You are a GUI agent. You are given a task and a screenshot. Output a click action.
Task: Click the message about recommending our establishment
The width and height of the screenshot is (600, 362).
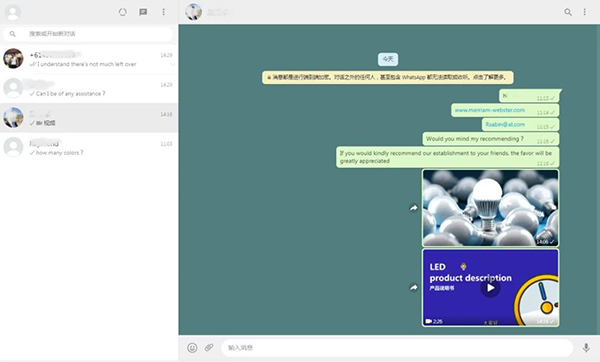tap(447, 157)
